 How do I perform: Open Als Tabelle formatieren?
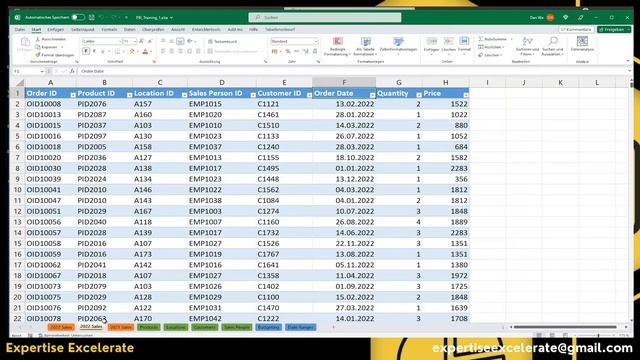365,46
